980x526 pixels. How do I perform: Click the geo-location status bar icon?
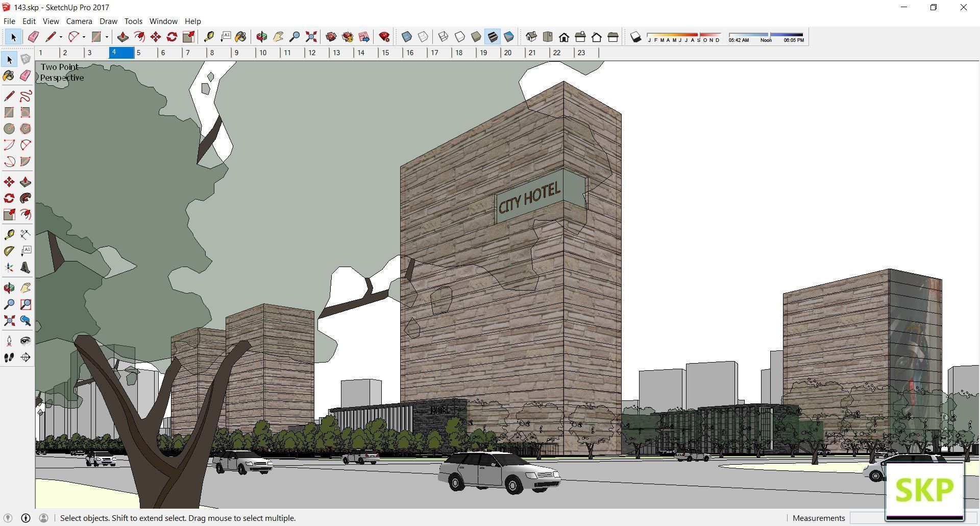8,518
